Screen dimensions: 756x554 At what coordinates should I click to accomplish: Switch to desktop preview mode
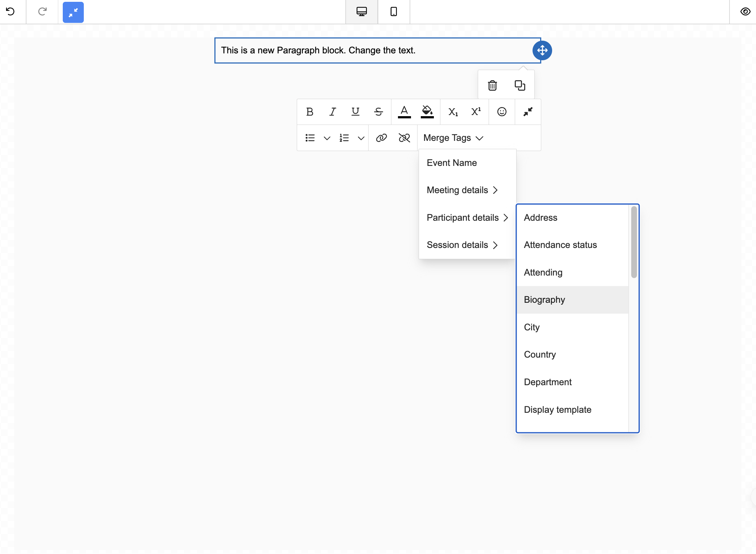(x=362, y=12)
